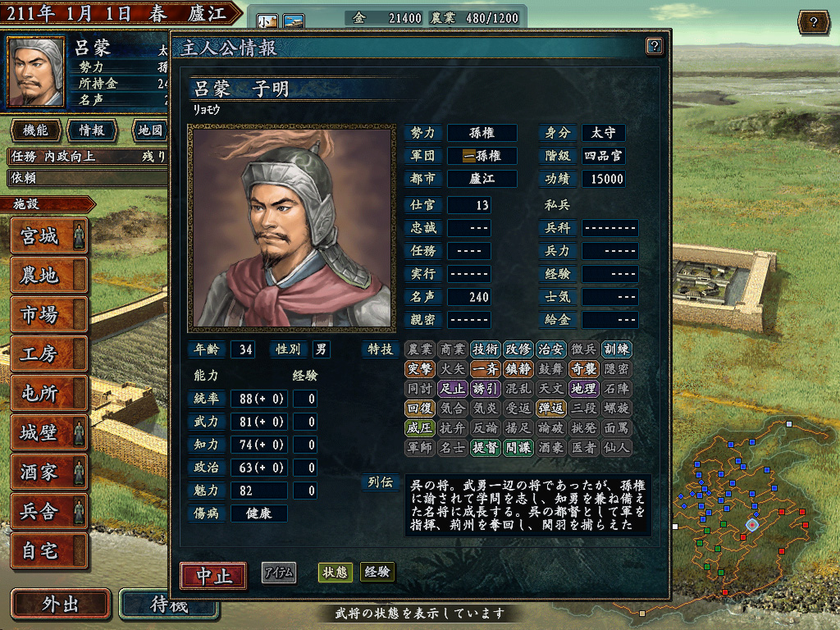Select the 奇襲 skill icon
Image resolution: width=840 pixels, height=630 pixels.
(x=583, y=369)
